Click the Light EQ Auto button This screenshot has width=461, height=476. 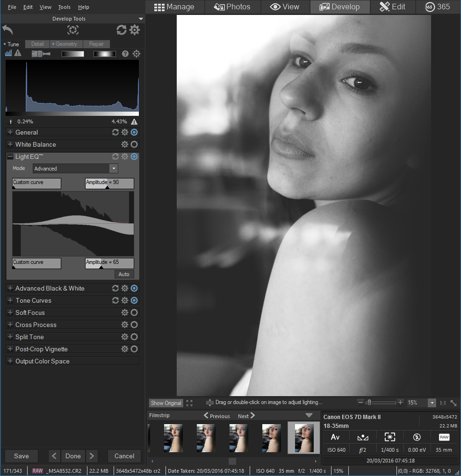tap(124, 274)
